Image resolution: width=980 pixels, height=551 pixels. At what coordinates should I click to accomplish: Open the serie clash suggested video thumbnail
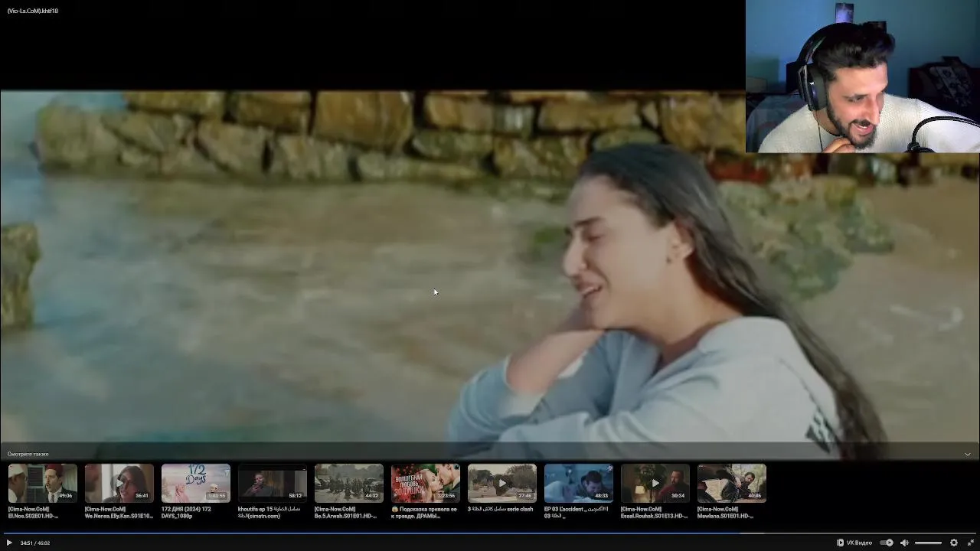click(502, 483)
